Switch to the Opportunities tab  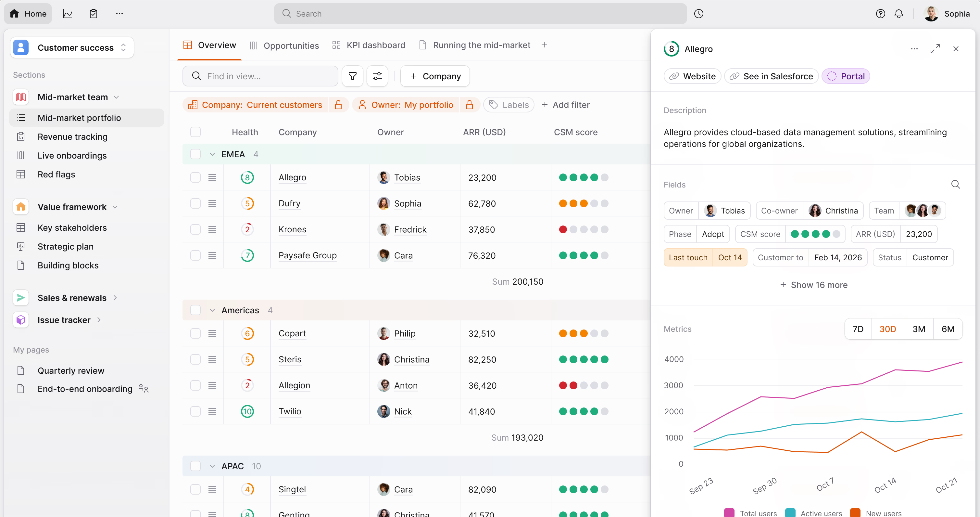click(x=284, y=46)
